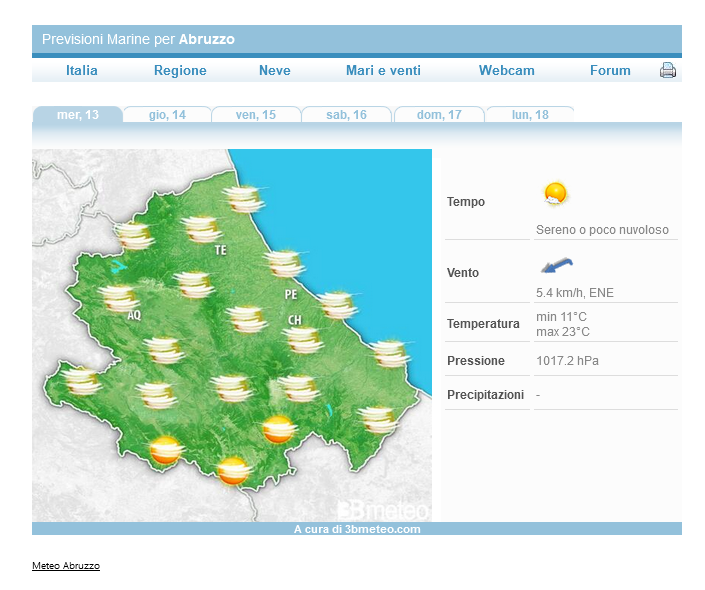Open the Italia menu item
Screen dimensions: 705x590
click(82, 70)
